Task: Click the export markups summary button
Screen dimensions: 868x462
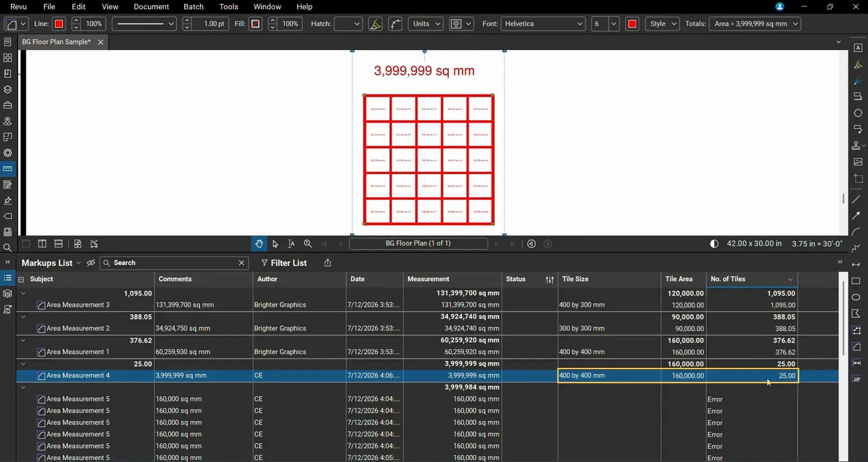Action: [x=328, y=263]
